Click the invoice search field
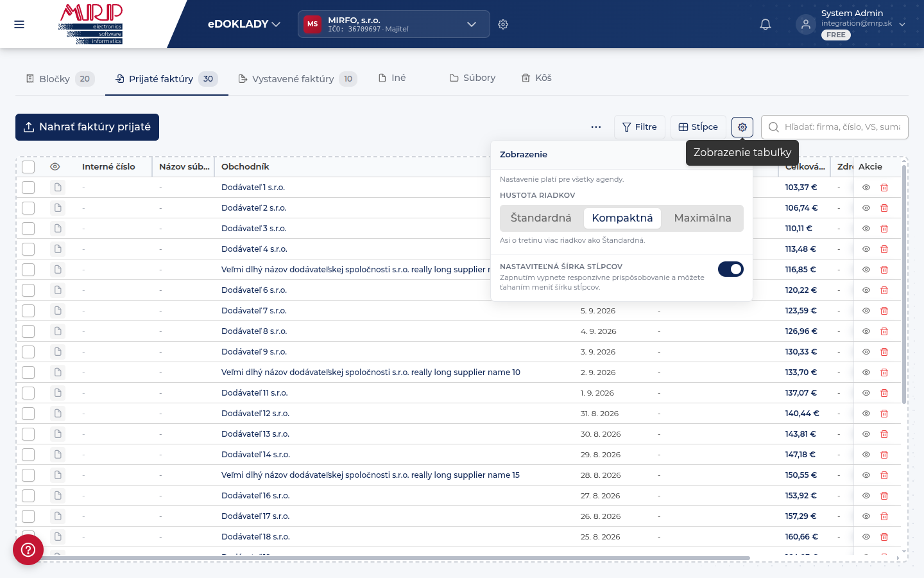Image resolution: width=924 pixels, height=578 pixels. (x=835, y=127)
